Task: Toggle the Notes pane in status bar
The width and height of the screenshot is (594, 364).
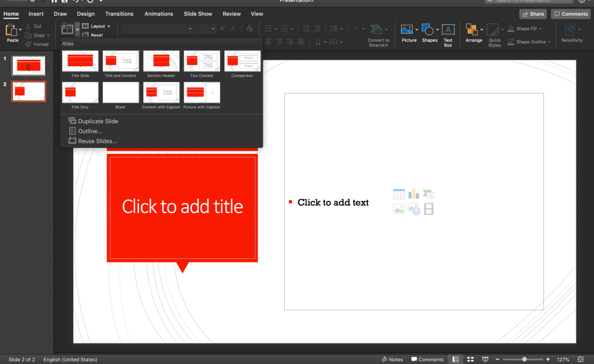Action: pyautogui.click(x=392, y=359)
